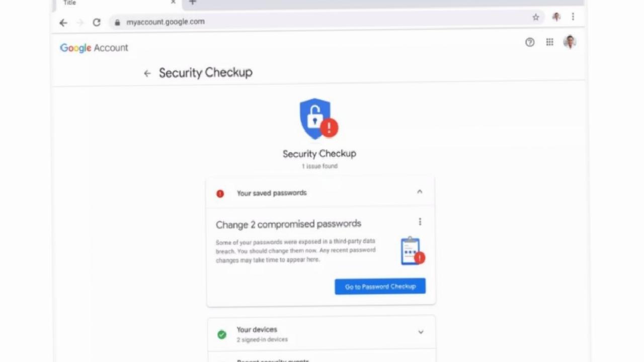
Task: Click the Chrome toolbar profile icon
Action: click(x=556, y=17)
